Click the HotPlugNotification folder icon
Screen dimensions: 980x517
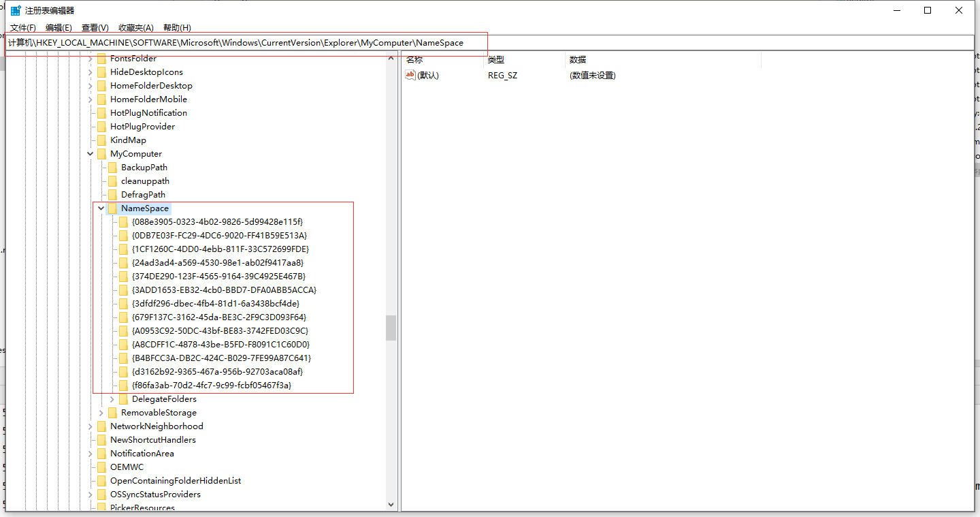click(x=101, y=112)
